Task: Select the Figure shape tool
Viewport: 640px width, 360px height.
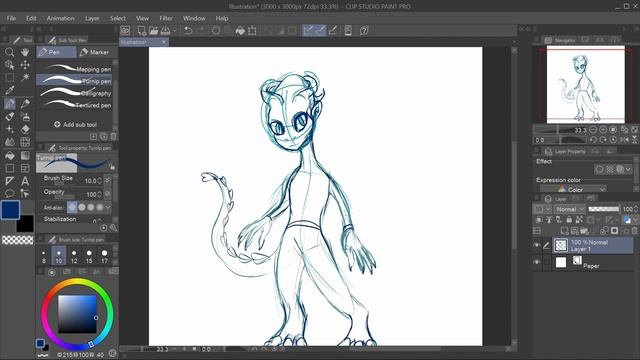Action: point(9,168)
